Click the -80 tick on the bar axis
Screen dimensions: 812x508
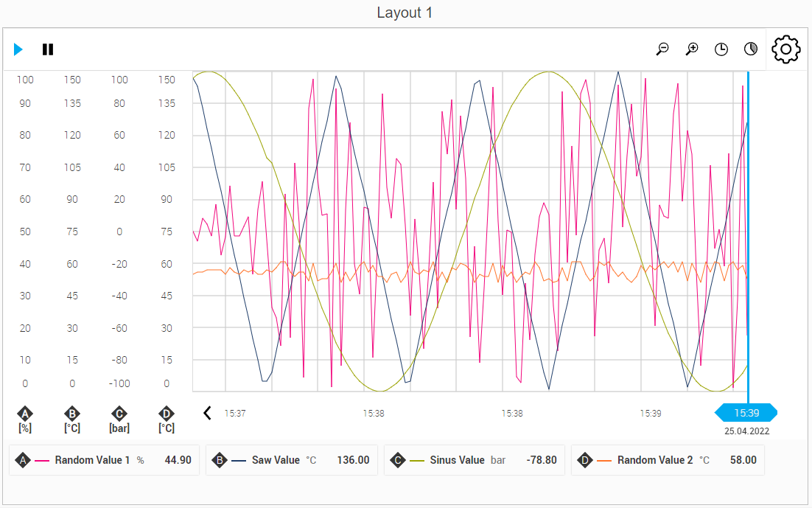tap(119, 360)
